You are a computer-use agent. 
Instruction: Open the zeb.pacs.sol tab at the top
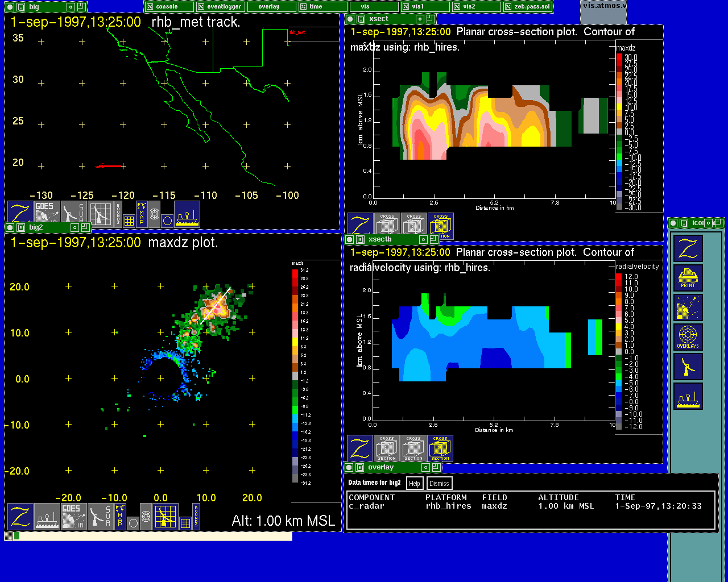click(528, 7)
